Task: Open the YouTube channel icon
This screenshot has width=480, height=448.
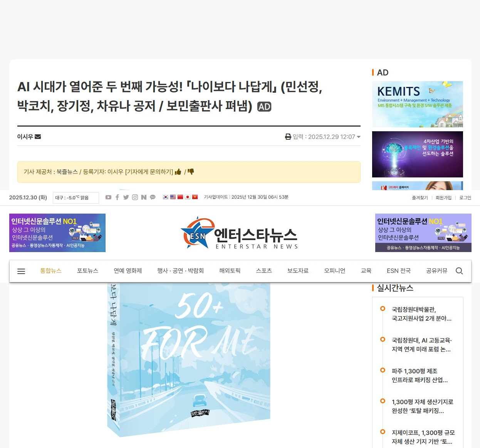Action: coord(108,197)
